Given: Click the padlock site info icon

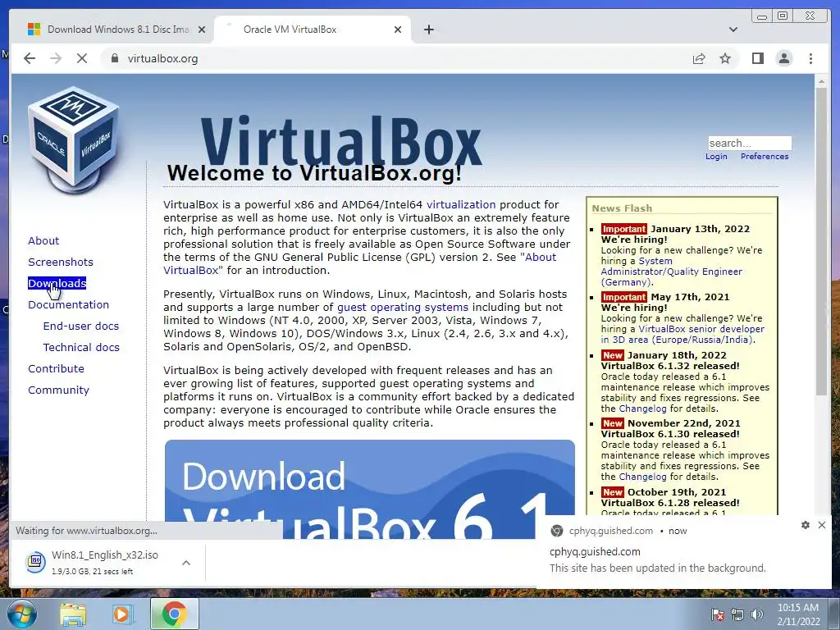Looking at the screenshot, I should point(114,58).
